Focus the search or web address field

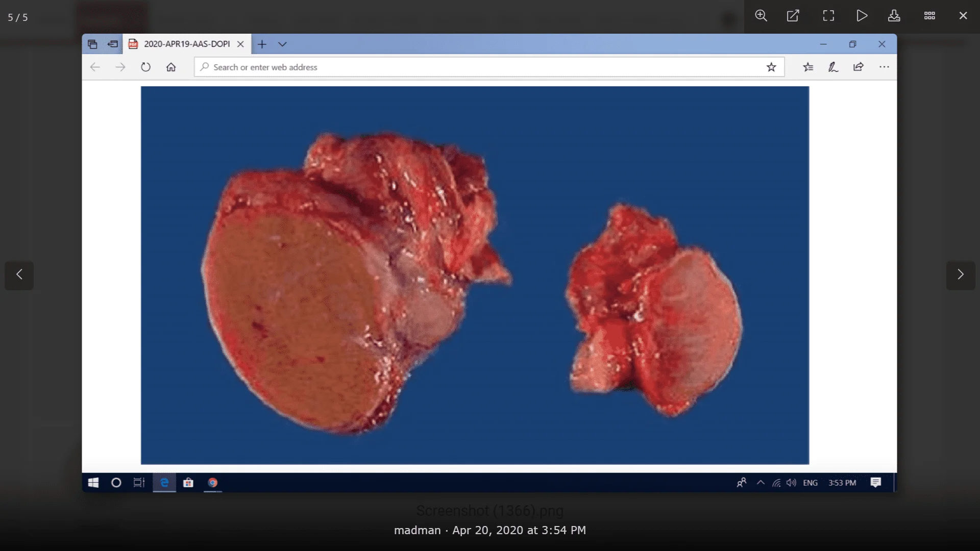tap(489, 67)
